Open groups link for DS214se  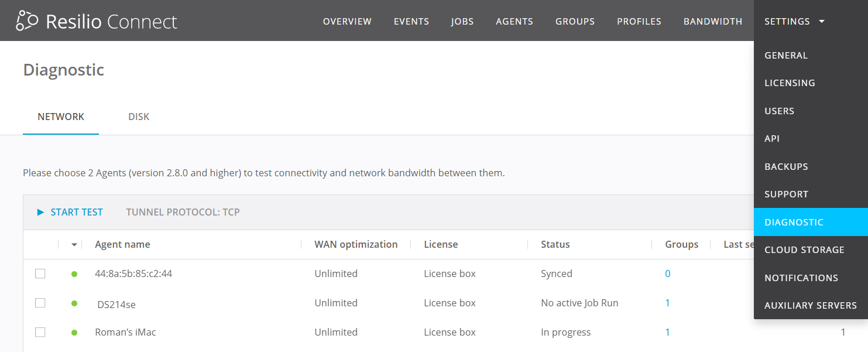tap(667, 303)
